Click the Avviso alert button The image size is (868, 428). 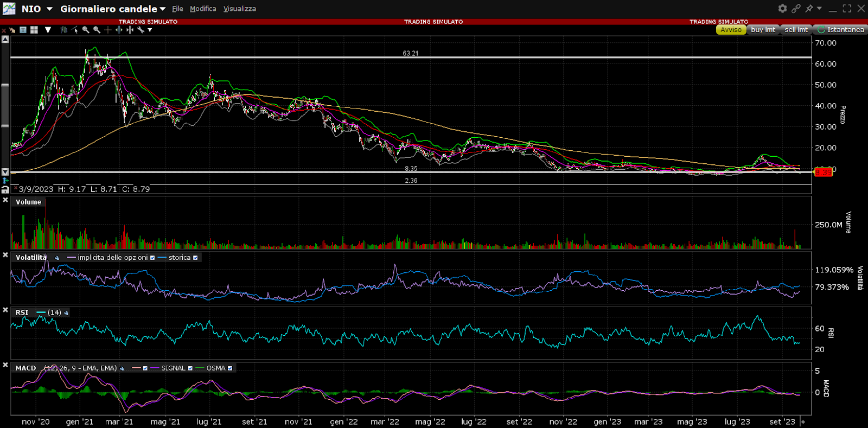click(x=731, y=30)
